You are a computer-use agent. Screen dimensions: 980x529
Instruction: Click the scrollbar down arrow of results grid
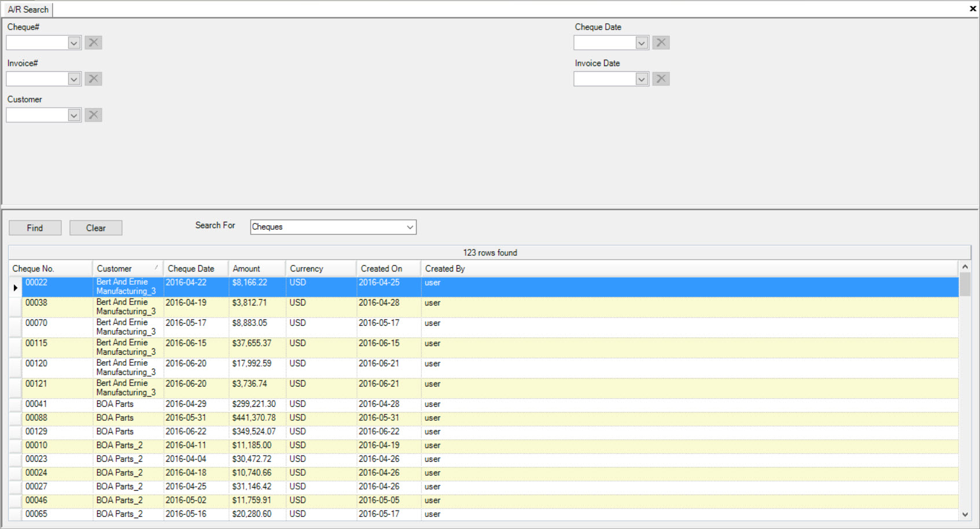965,514
